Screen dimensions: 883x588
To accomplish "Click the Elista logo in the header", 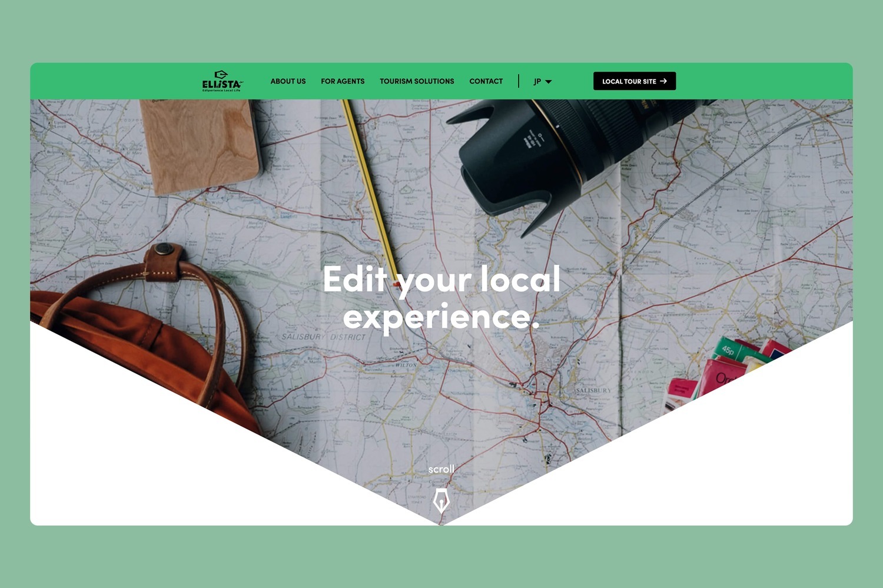I will 222,81.
